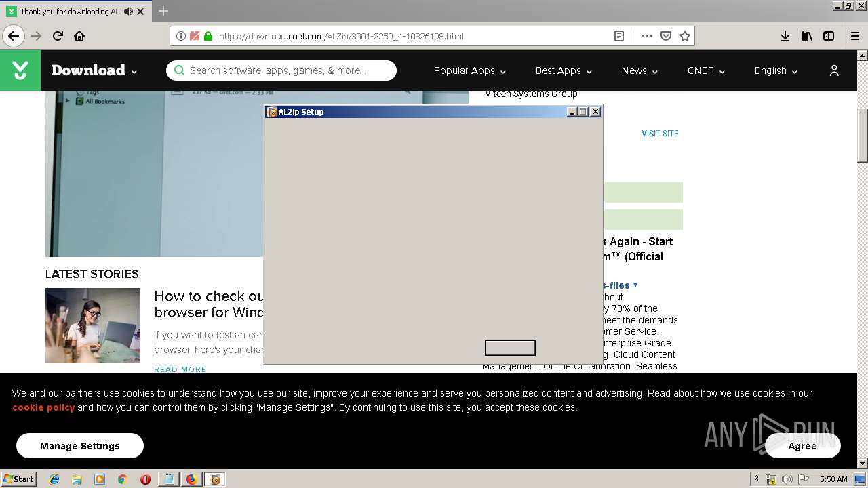Switch to Firefox in the taskbar
This screenshot has height=488, width=868.
191,479
